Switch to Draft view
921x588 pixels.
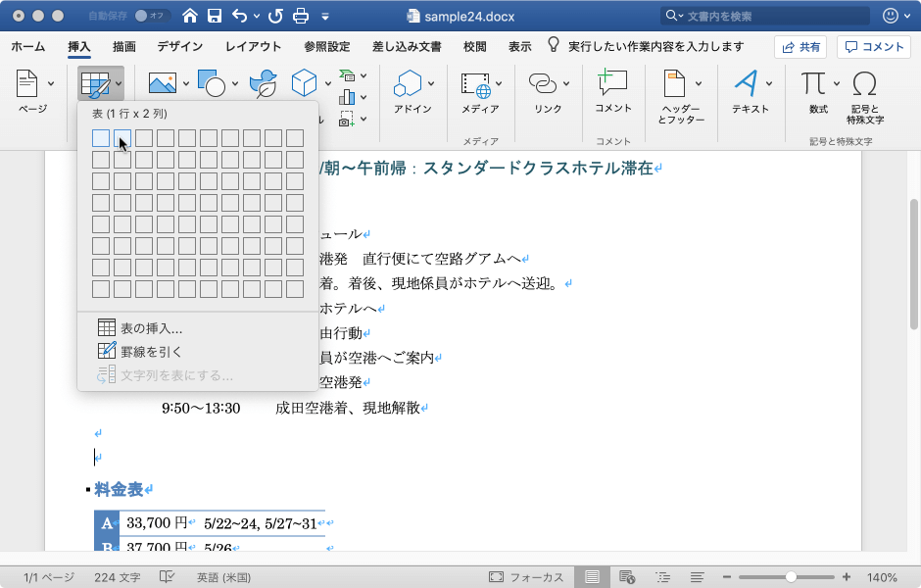[698, 577]
